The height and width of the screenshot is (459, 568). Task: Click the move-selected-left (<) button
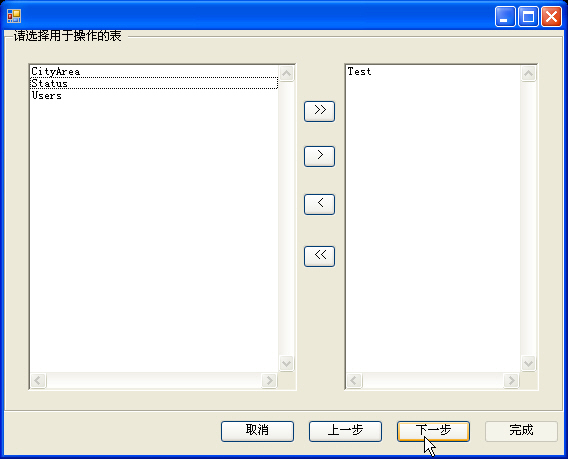click(319, 204)
